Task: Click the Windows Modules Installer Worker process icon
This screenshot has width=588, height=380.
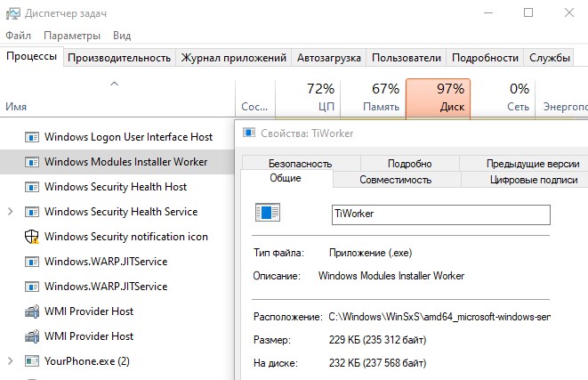Action: (32, 162)
